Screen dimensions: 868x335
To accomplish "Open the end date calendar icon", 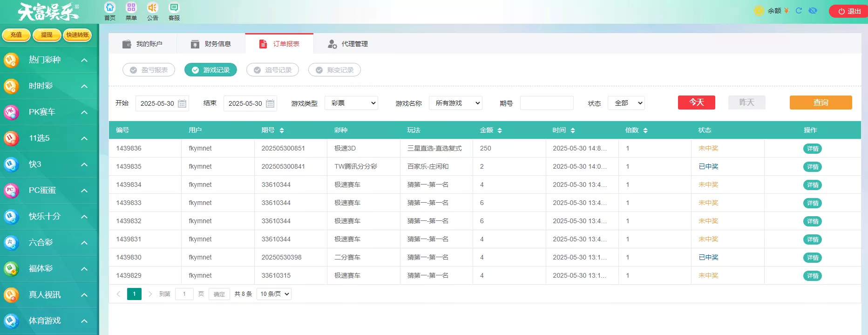I will [x=270, y=103].
